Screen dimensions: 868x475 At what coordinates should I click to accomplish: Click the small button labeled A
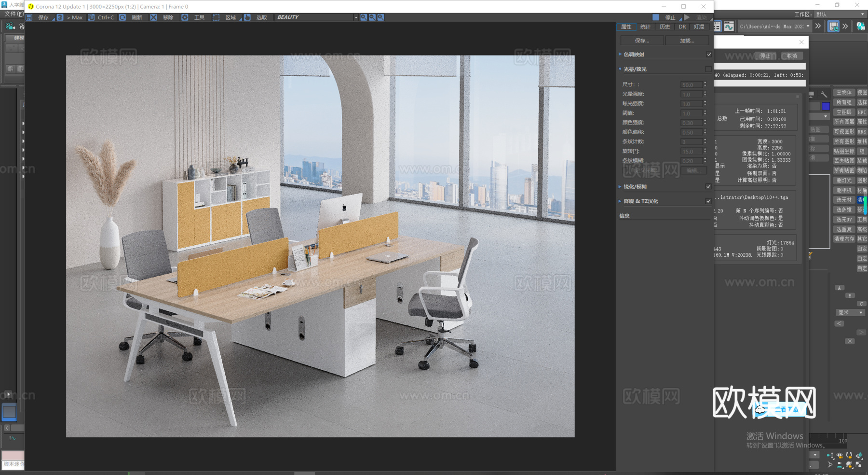coord(839,288)
